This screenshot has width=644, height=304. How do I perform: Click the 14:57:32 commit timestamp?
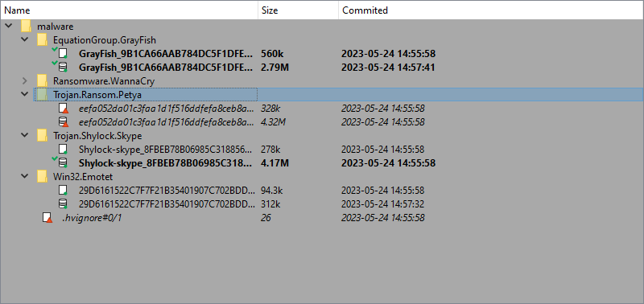[x=383, y=204]
